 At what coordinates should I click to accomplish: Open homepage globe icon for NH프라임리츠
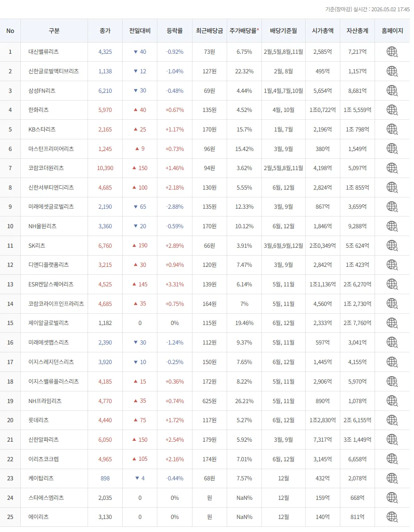[392, 401]
